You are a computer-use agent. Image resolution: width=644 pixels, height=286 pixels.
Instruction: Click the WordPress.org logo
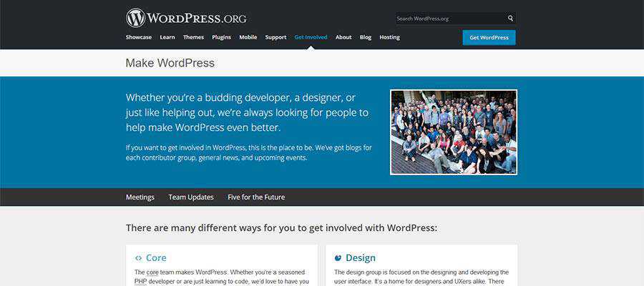coord(186,17)
